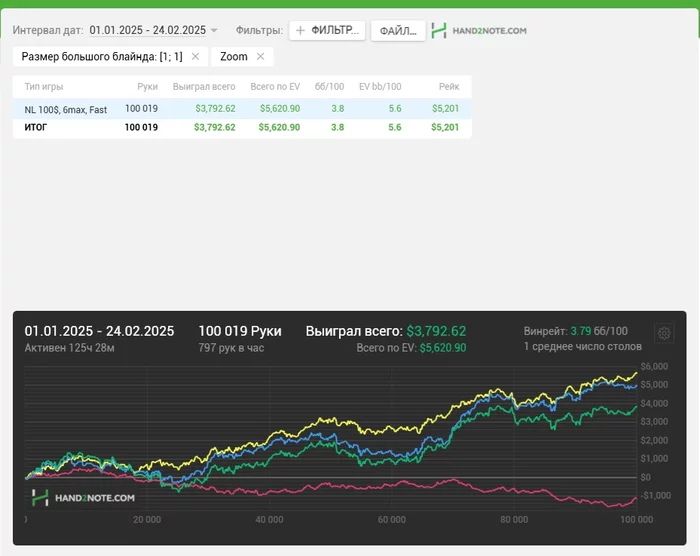Select the Zoom filter tag label
Screen dimensions: 700x556
pyautogui.click(x=234, y=57)
